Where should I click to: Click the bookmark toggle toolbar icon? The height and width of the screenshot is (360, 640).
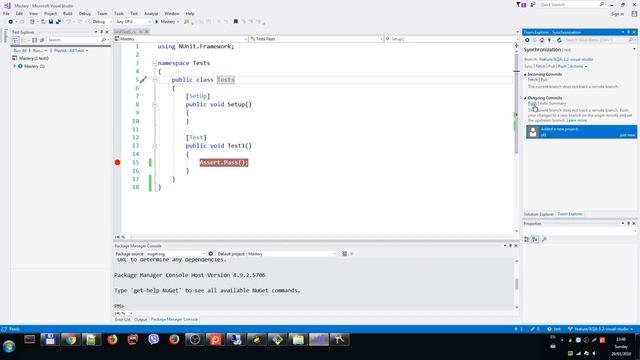[x=236, y=22]
